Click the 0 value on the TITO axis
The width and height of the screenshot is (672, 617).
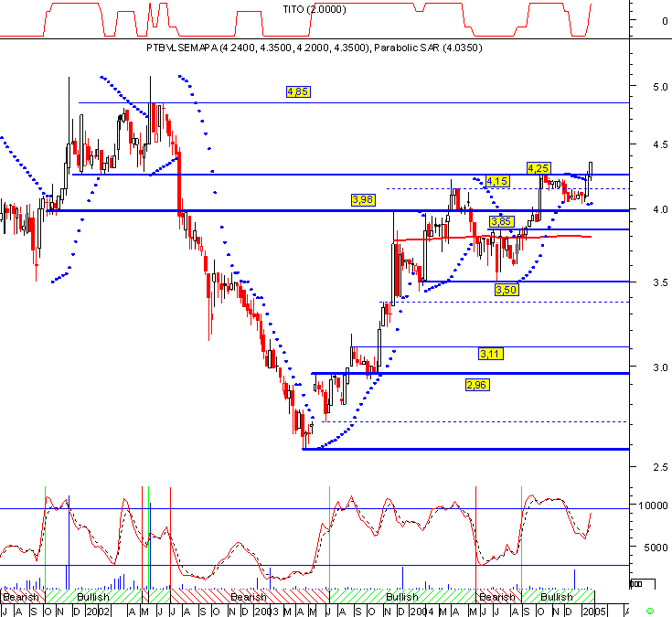pos(665,20)
